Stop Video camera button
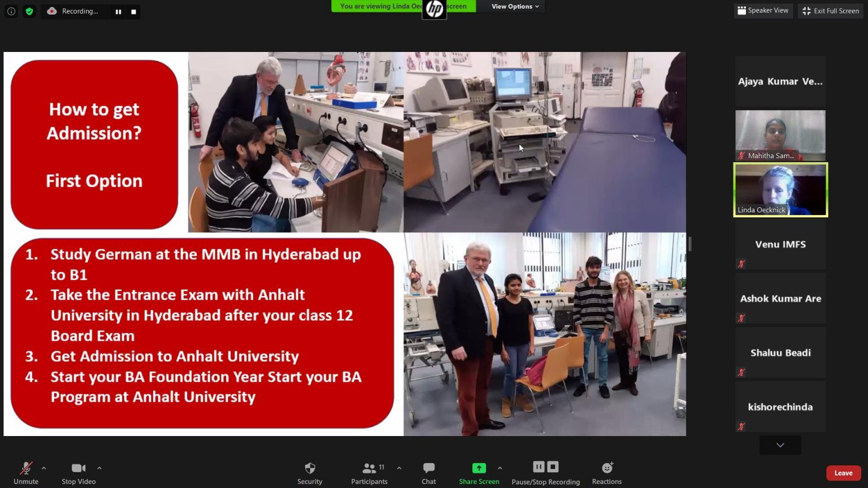The width and height of the screenshot is (868, 488). 79,473
